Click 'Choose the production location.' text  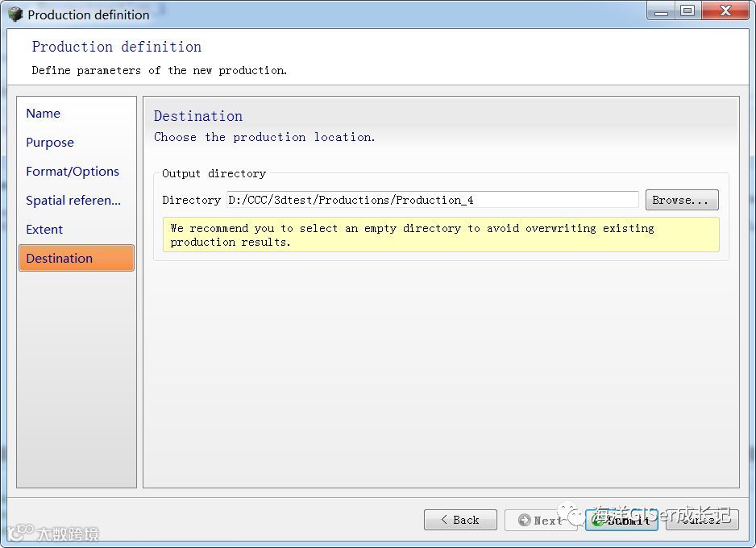pyautogui.click(x=264, y=137)
